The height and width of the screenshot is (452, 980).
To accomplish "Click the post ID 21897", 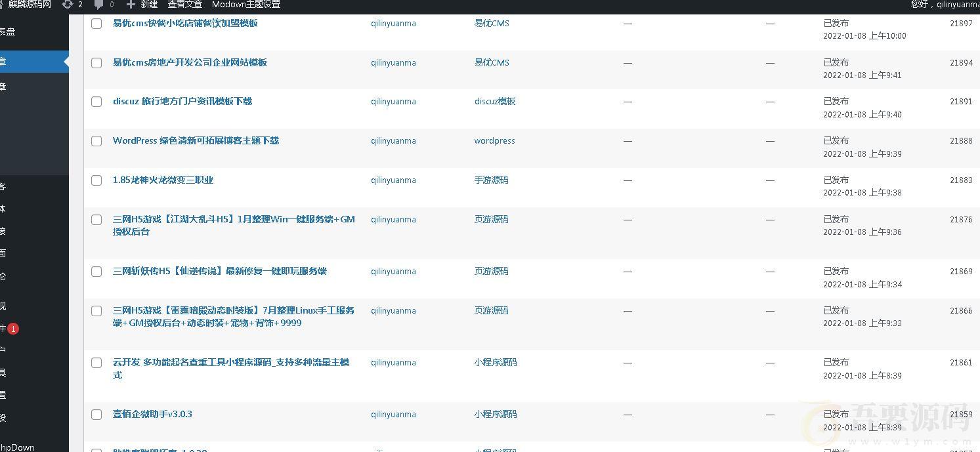I will [961, 23].
